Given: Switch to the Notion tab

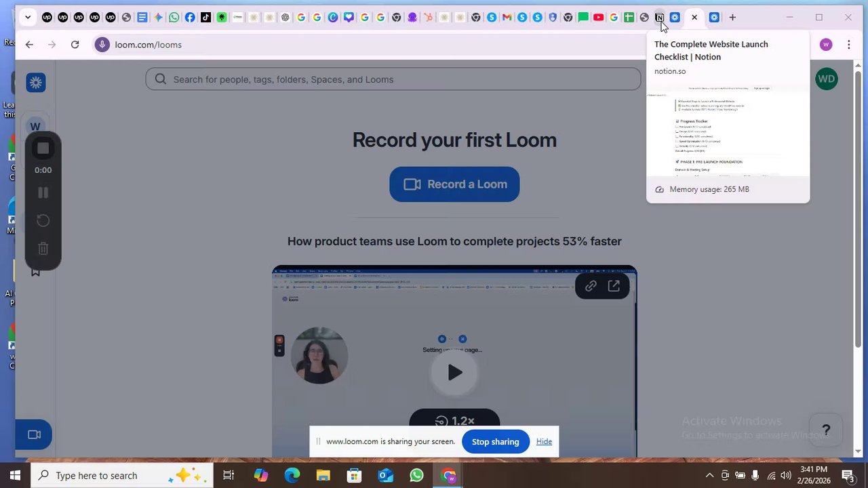Looking at the screenshot, I should [659, 18].
